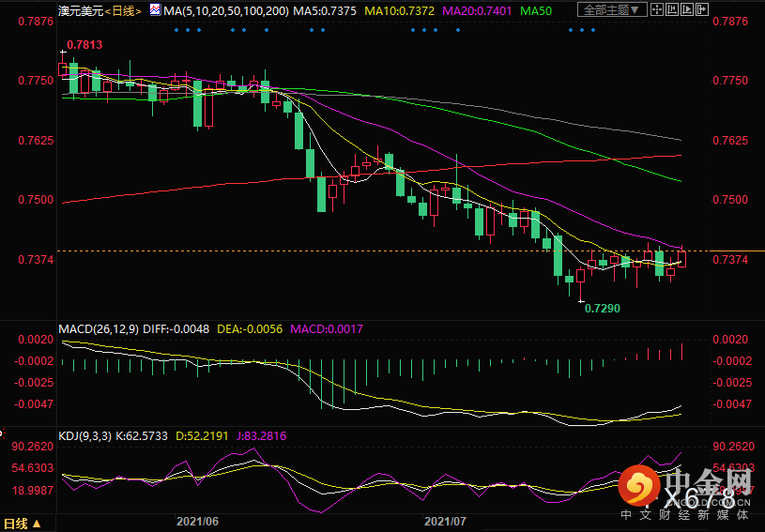The height and width of the screenshot is (532, 765).
Task: Click the jump-to-start chart icon
Action: 672,9
